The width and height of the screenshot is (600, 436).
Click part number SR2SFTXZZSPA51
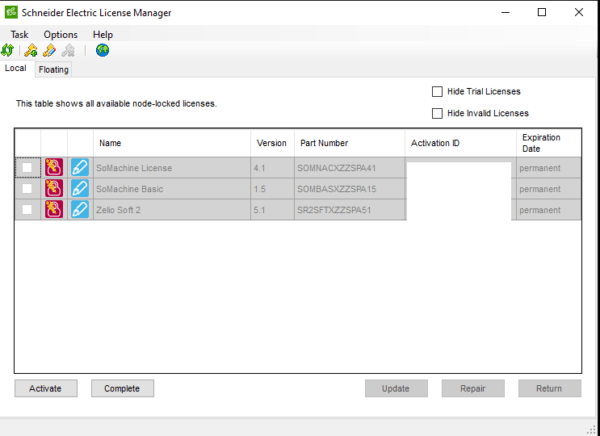[x=334, y=210]
